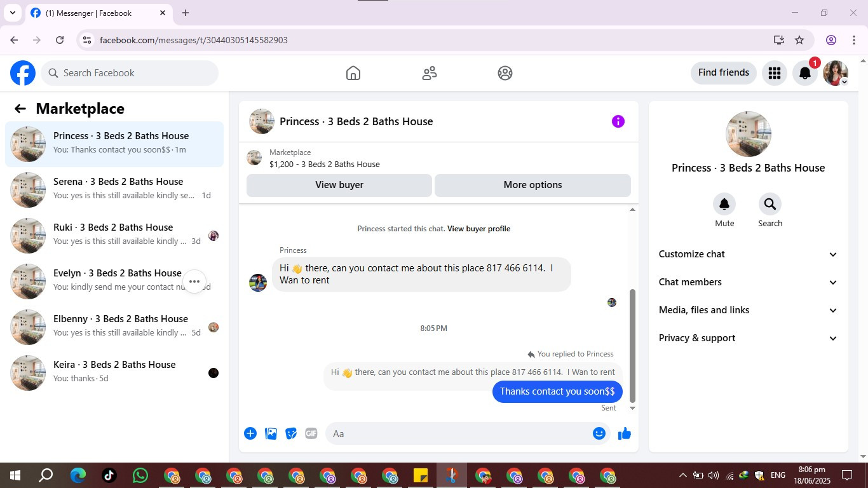Open the Elbenny 3 Beds 2 Baths House chat
Image resolution: width=868 pixels, height=488 pixels.
click(x=114, y=327)
